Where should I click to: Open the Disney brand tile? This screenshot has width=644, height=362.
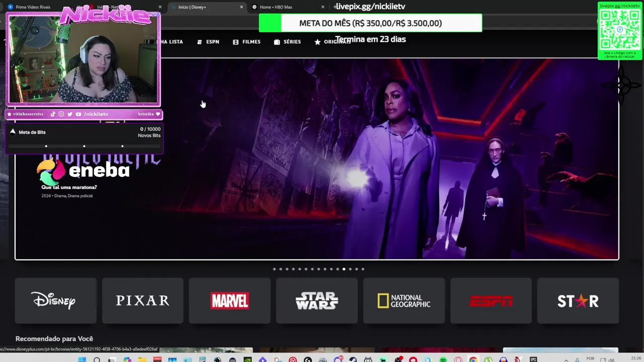pyautogui.click(x=55, y=301)
